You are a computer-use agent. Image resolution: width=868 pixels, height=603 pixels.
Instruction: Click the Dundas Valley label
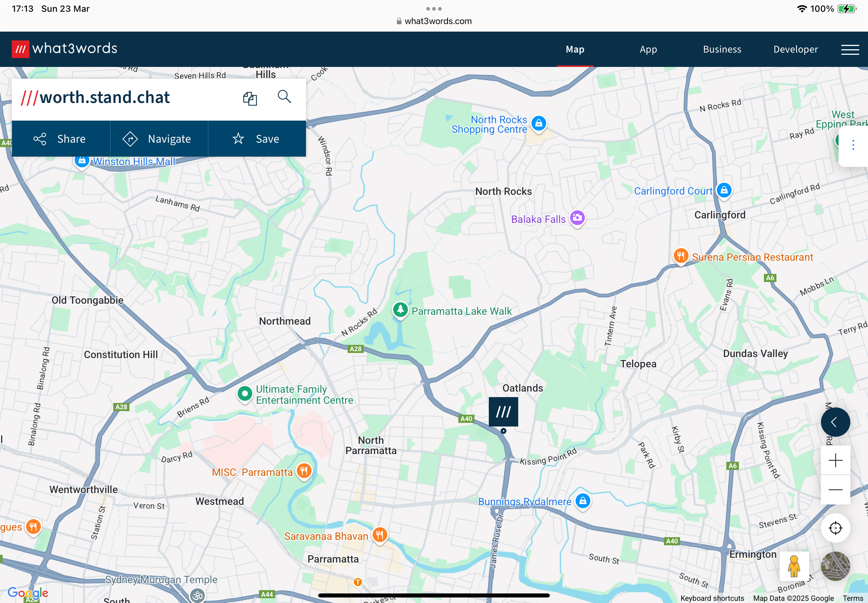[755, 354]
